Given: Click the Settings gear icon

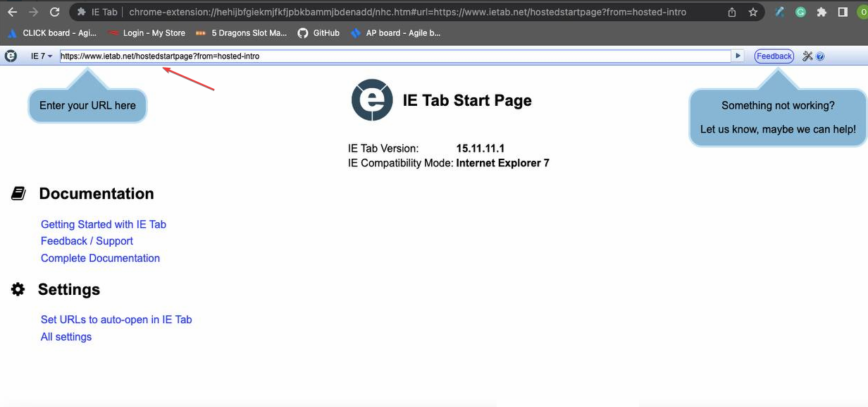Looking at the screenshot, I should coord(18,289).
